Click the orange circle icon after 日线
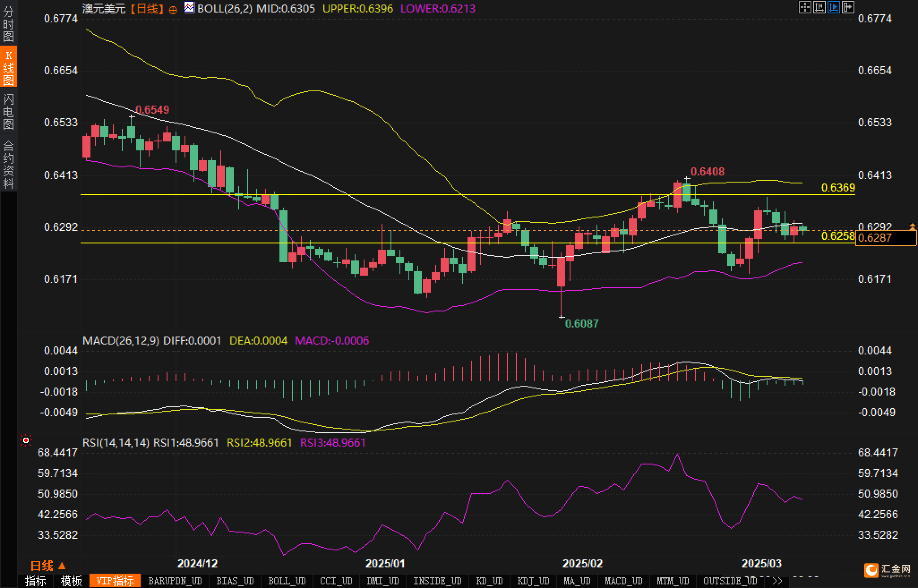918x588 pixels. pos(173,10)
